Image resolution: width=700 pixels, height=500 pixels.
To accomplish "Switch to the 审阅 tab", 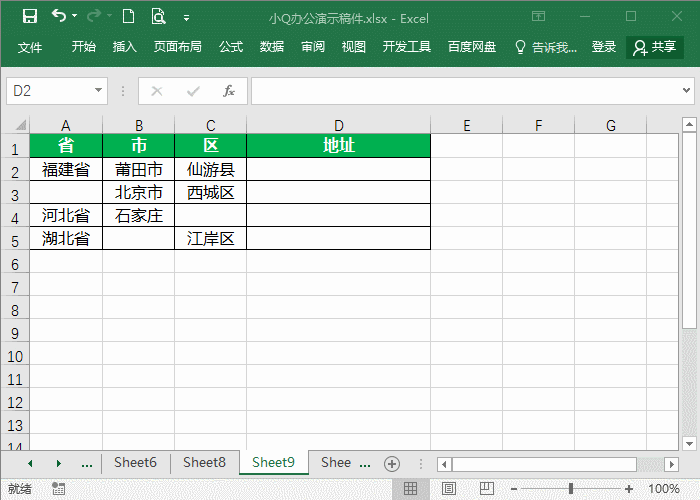I will coord(313,46).
